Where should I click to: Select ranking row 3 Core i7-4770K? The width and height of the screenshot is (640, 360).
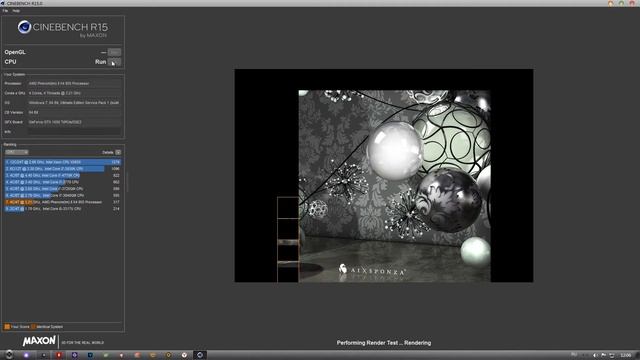(x=63, y=176)
